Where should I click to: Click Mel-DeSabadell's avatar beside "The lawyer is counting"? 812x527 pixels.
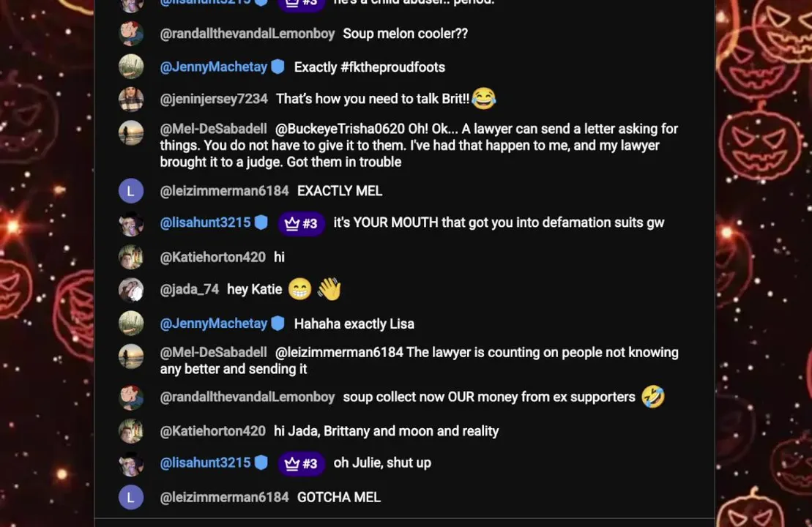pos(131,356)
